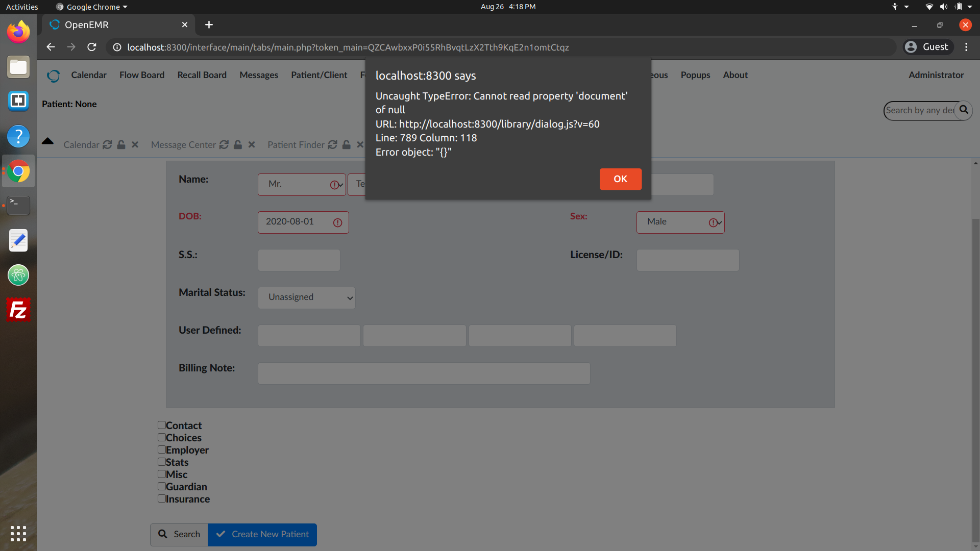Refresh the Calendar tab
Viewport: 980px width, 551px height.
point(107,145)
